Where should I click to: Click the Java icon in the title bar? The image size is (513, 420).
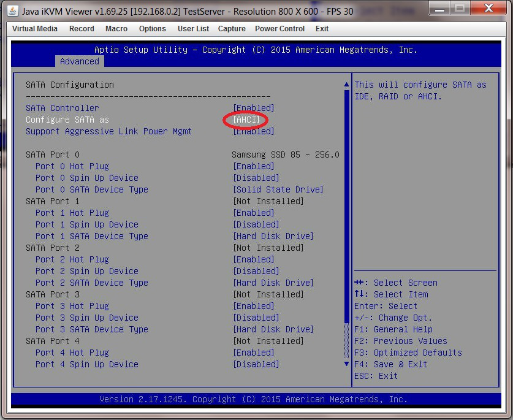12,11
